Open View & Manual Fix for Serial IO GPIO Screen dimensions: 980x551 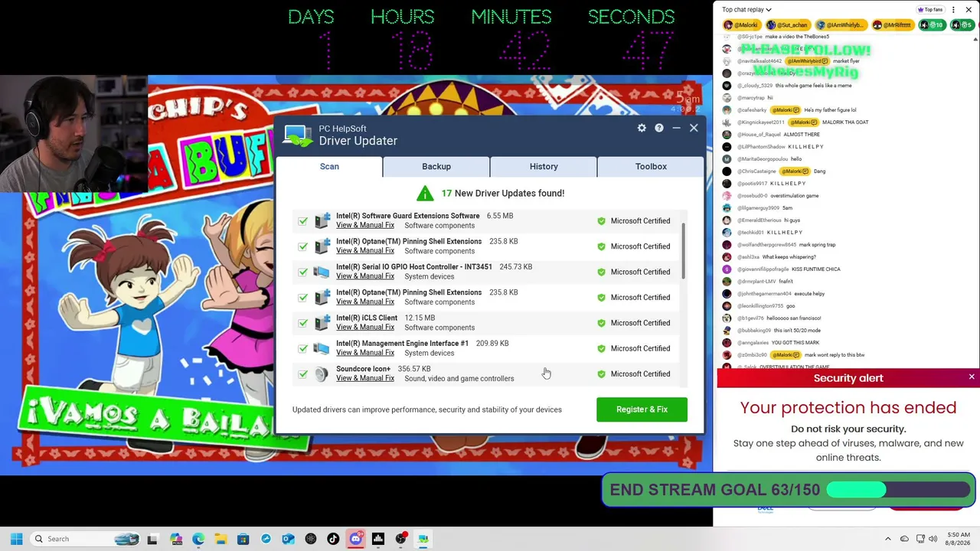[365, 276]
